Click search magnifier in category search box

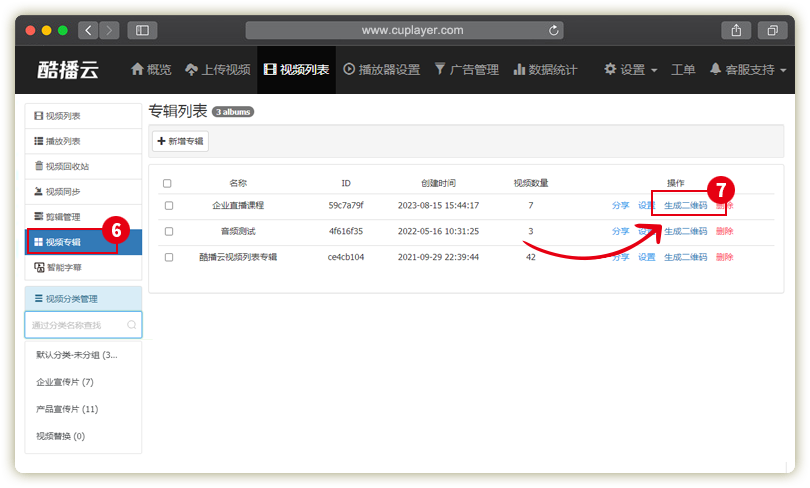pos(131,325)
